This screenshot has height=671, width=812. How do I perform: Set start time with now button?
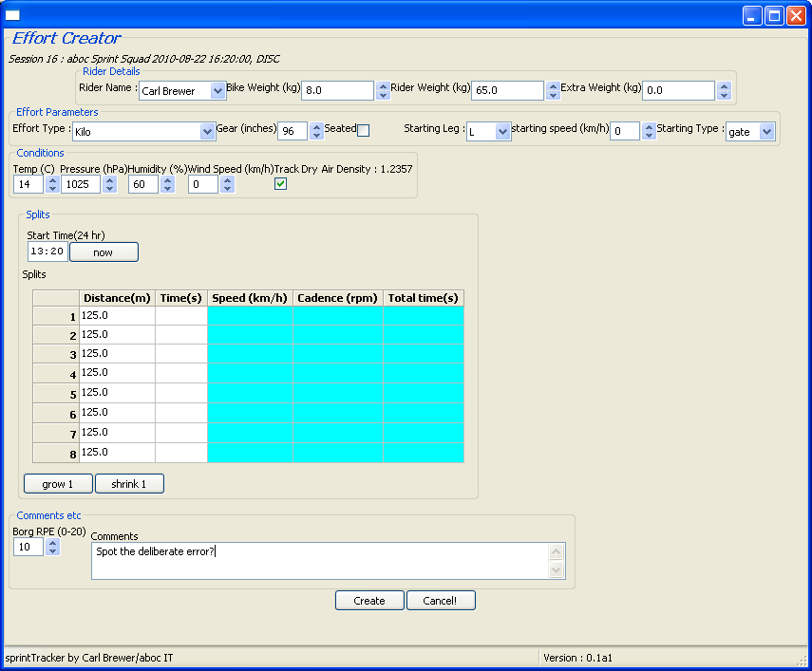click(104, 252)
